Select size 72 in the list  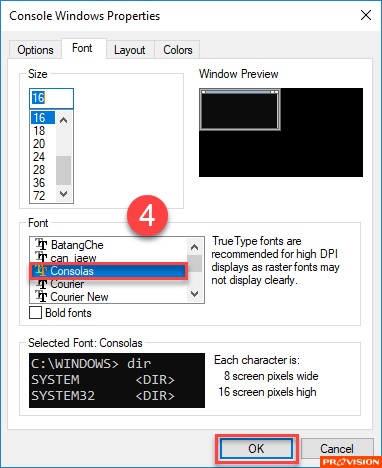click(43, 195)
